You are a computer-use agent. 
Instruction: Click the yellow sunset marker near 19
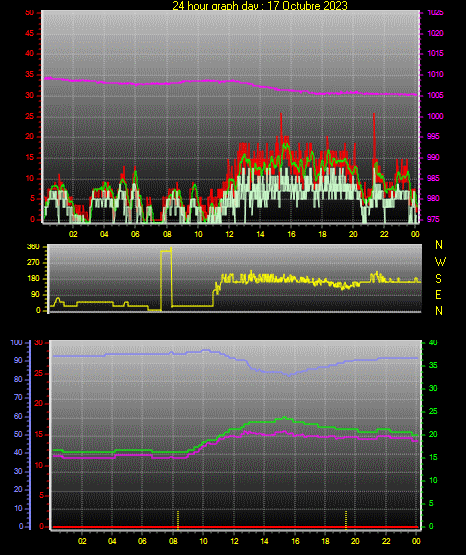(346, 520)
